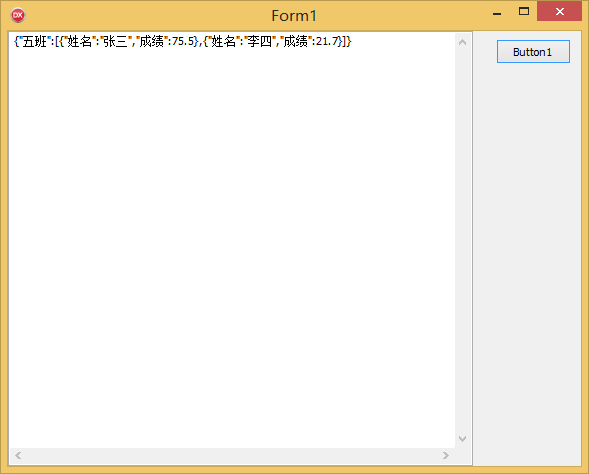Place cursor at the closing ]} brackets

pyautogui.click(x=347, y=41)
